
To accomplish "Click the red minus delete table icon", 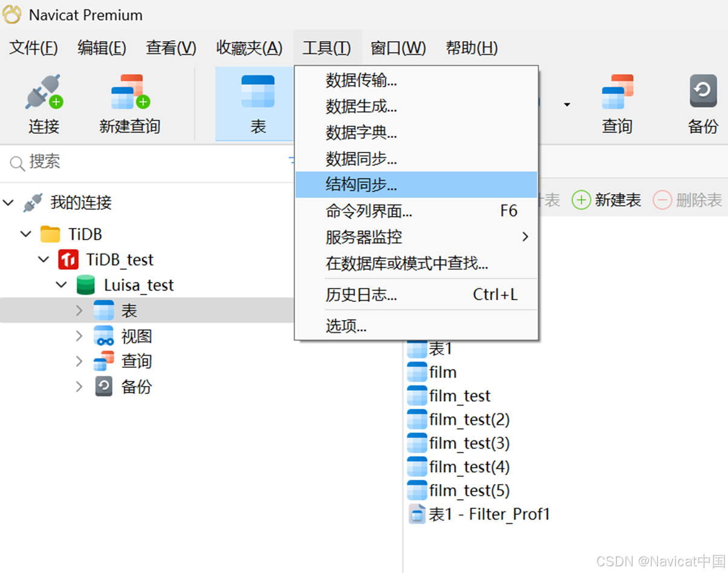I will click(662, 200).
